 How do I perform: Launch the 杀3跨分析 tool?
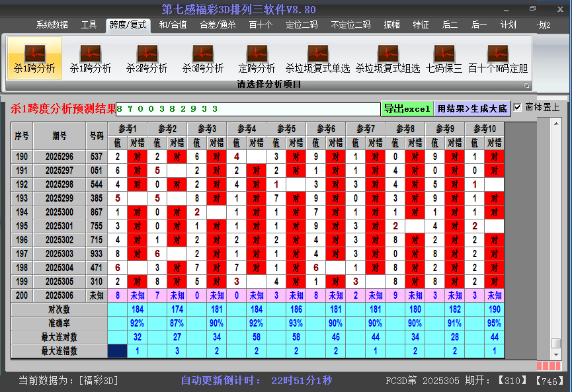pos(203,58)
